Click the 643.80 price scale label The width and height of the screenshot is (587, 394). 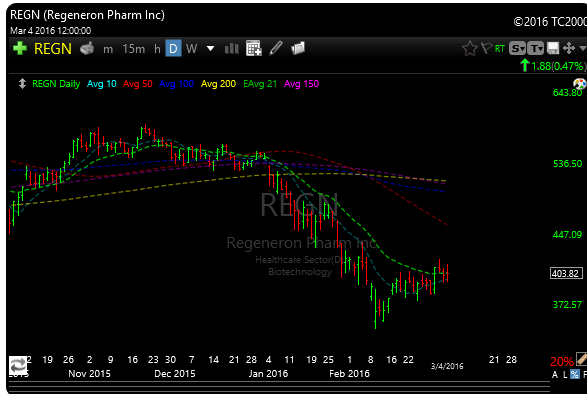coord(567,93)
